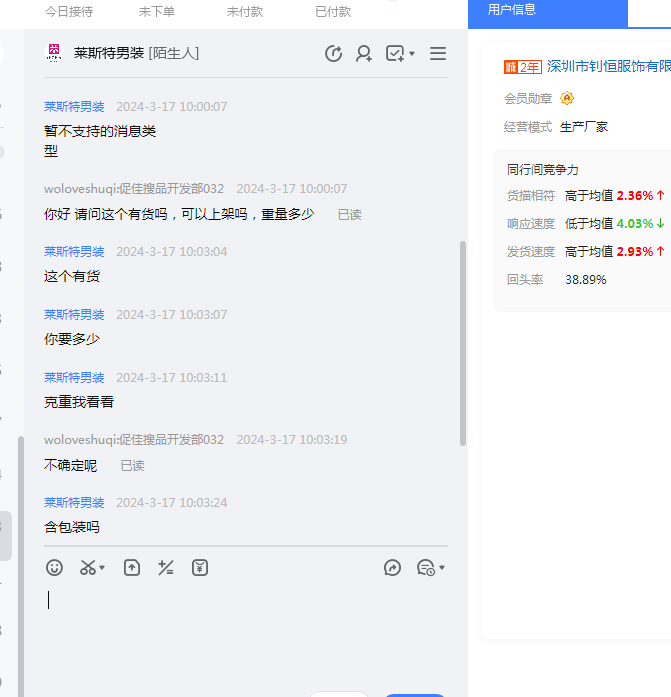Click the yuan payment order icon
The image size is (671, 697).
click(x=200, y=568)
